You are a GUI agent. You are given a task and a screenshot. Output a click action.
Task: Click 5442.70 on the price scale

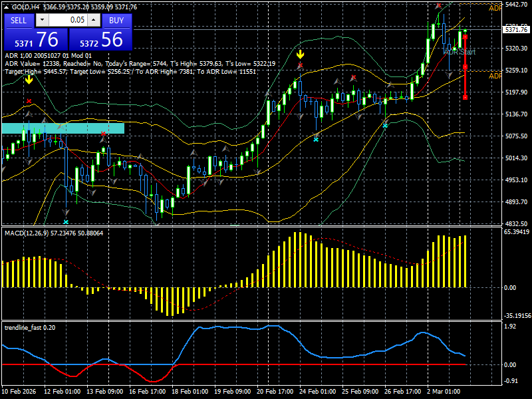click(516, 4)
